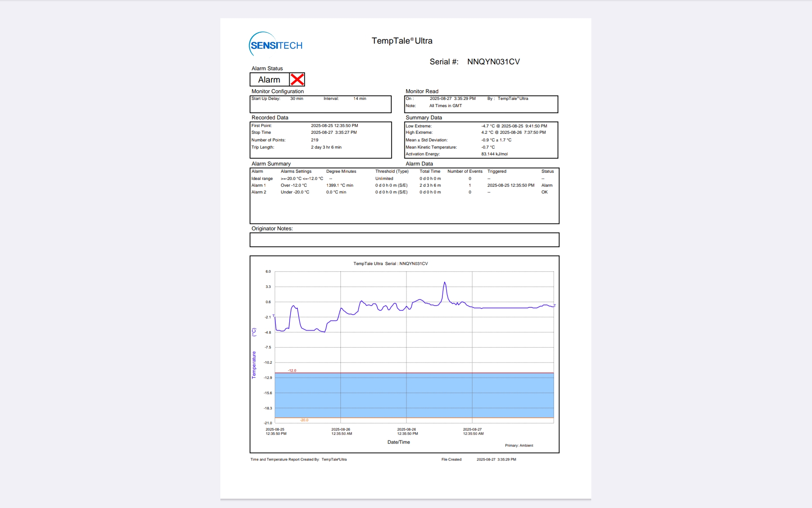This screenshot has height=508, width=812.
Task: Click the Primary: Ambient chart legend
Action: point(518,445)
